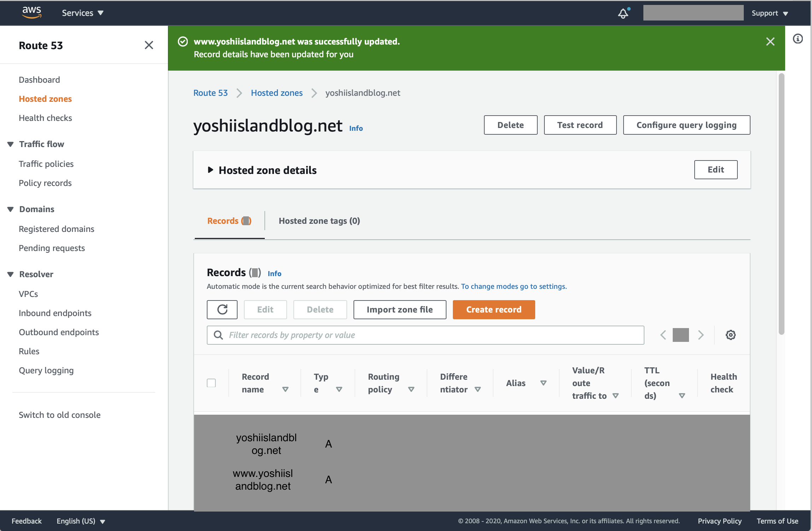Click the success checkmark icon in banner

click(183, 41)
